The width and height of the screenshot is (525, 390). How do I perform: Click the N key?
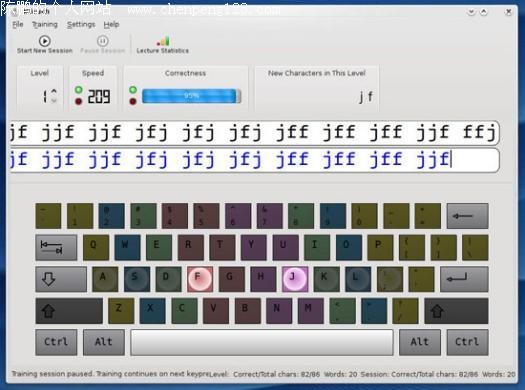click(279, 311)
